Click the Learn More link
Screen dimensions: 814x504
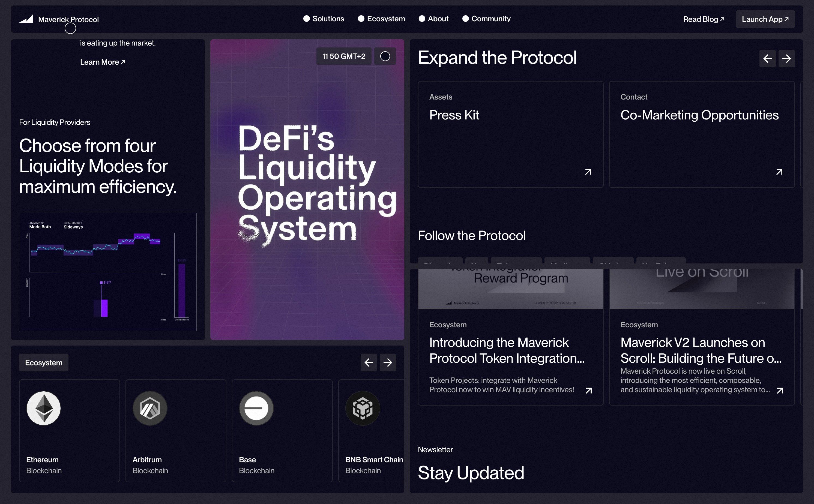click(103, 62)
